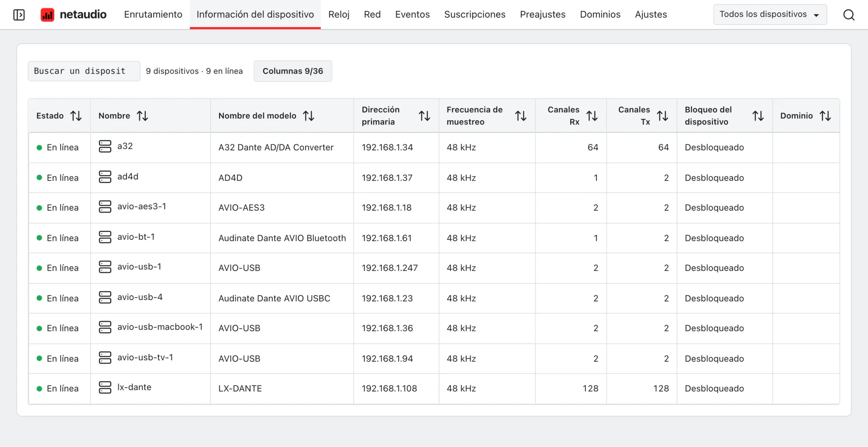Click device icon for avio-usb-1
The width and height of the screenshot is (868, 447).
pyautogui.click(x=105, y=267)
